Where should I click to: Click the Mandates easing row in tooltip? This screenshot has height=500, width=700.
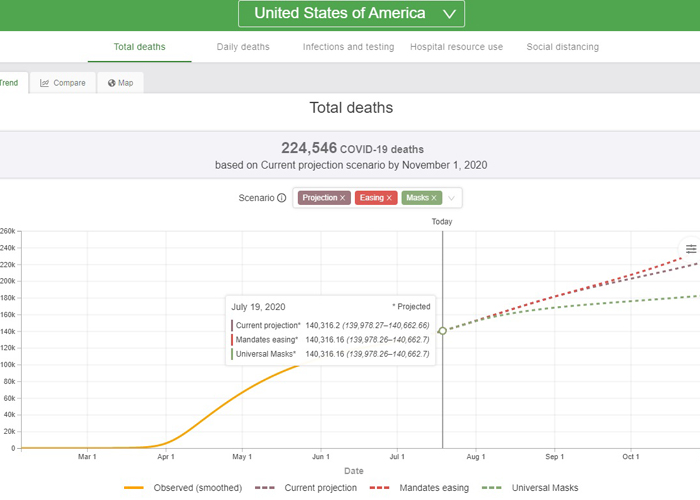pyautogui.click(x=330, y=340)
